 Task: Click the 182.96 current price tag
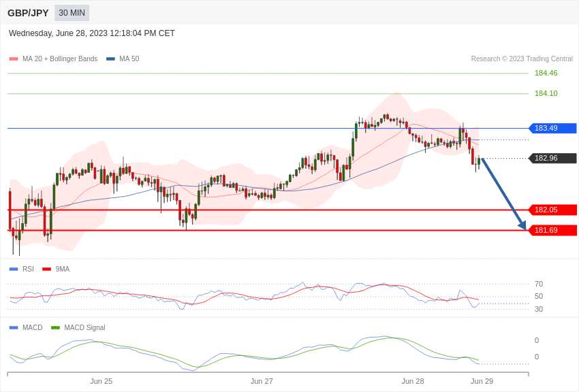tap(552, 158)
